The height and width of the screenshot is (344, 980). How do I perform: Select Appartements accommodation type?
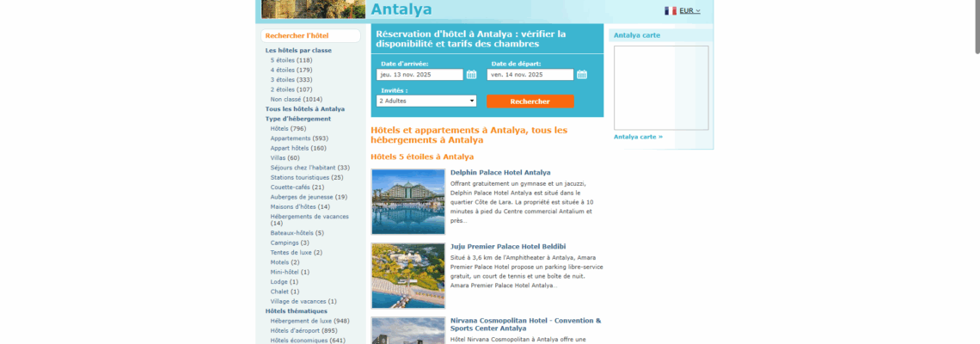pos(299,138)
